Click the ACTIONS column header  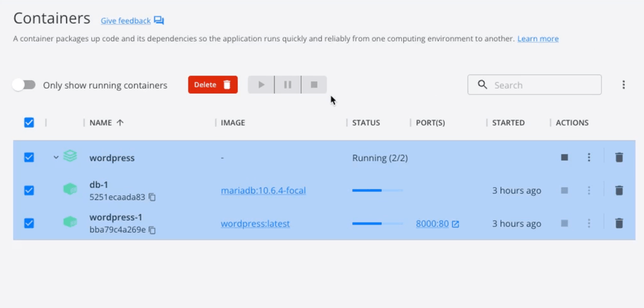[x=572, y=122]
